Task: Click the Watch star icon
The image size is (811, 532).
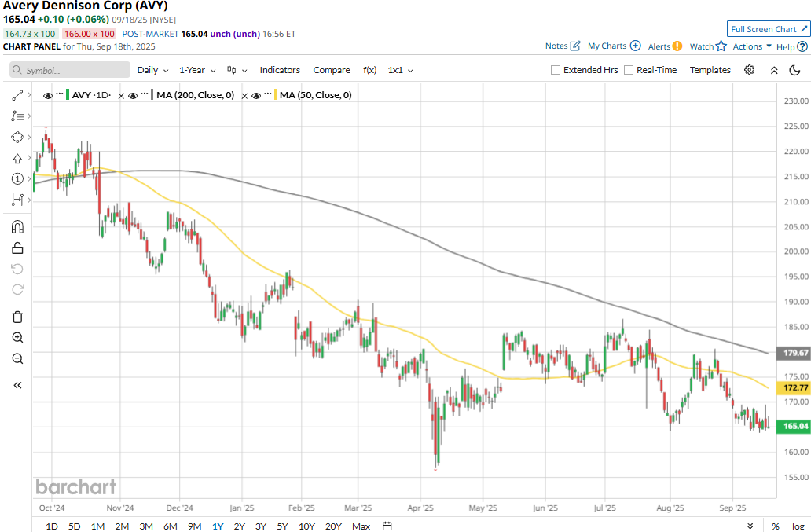Action: point(721,46)
